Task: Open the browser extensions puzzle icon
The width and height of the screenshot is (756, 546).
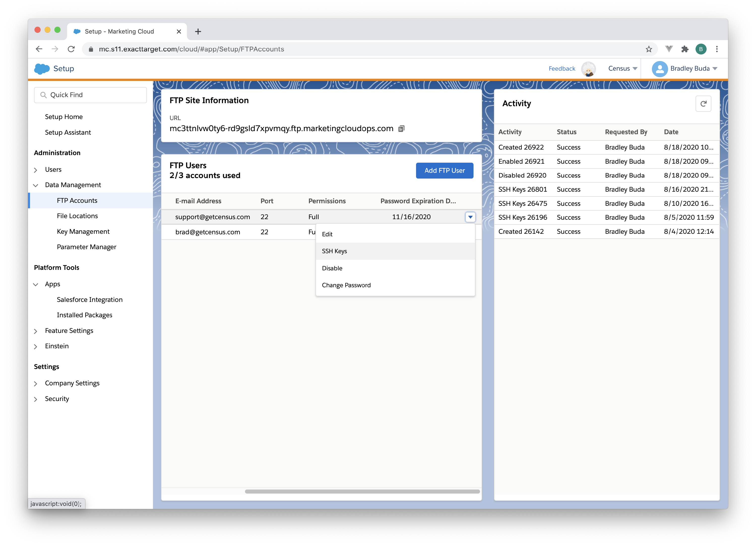Action: (685, 49)
